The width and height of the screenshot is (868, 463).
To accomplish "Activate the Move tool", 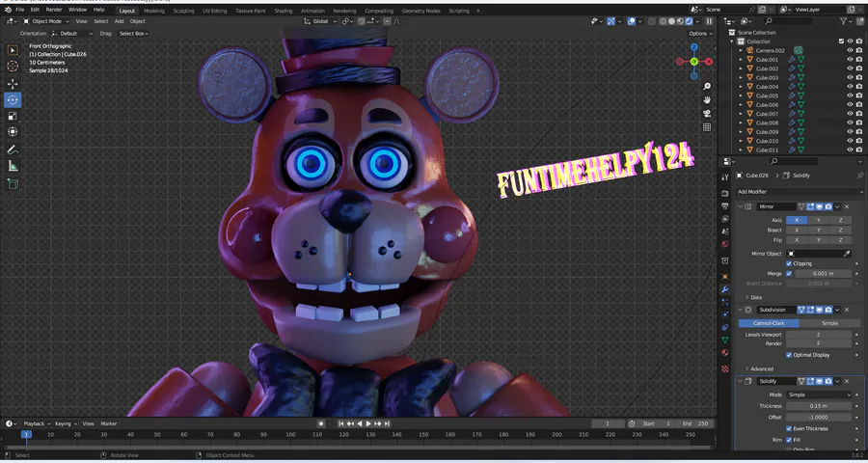I will (x=13, y=84).
